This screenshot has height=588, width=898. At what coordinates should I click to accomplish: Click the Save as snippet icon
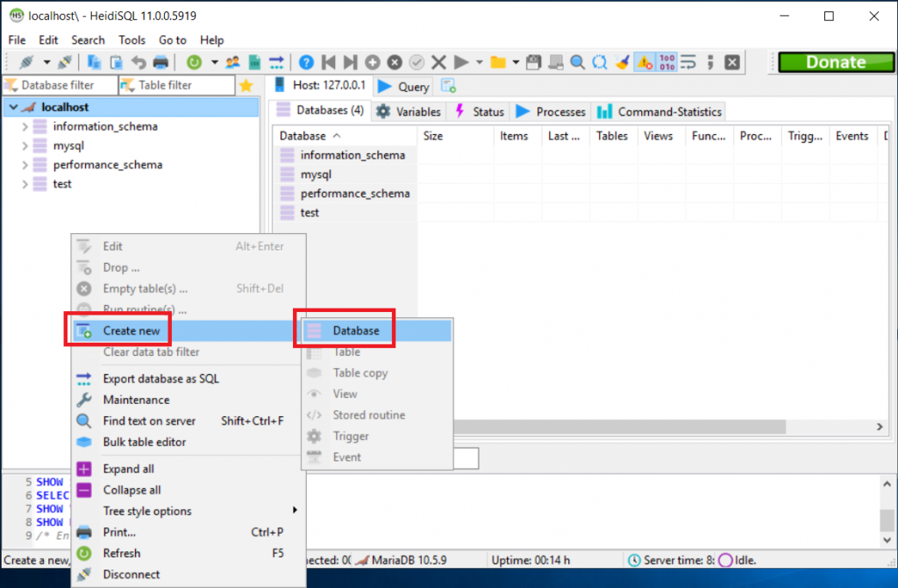[x=555, y=62]
